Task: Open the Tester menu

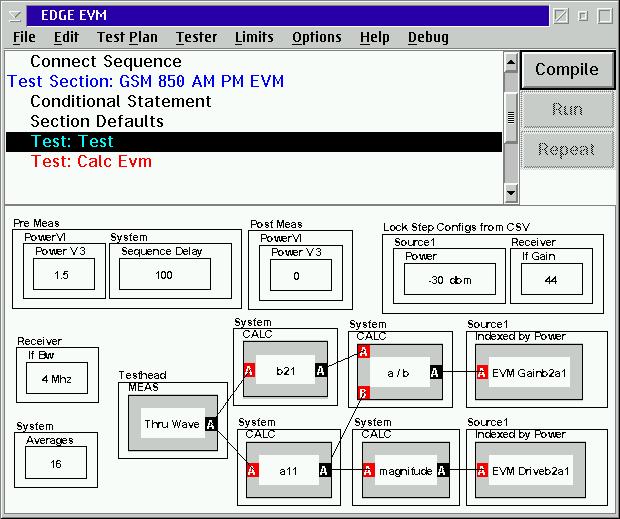Action: click(x=197, y=38)
